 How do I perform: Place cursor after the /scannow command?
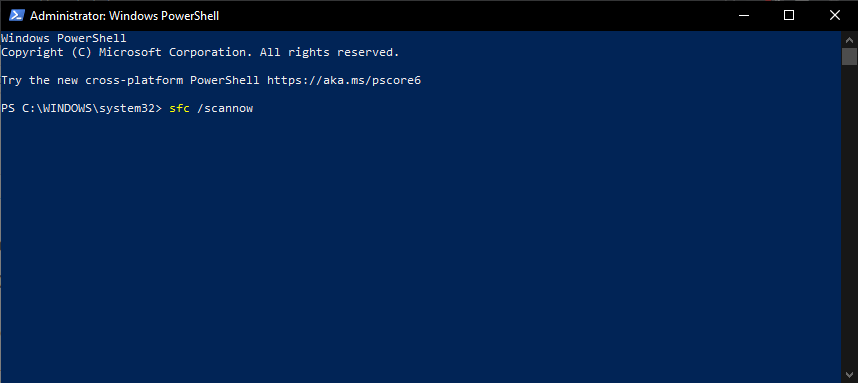pyautogui.click(x=256, y=108)
